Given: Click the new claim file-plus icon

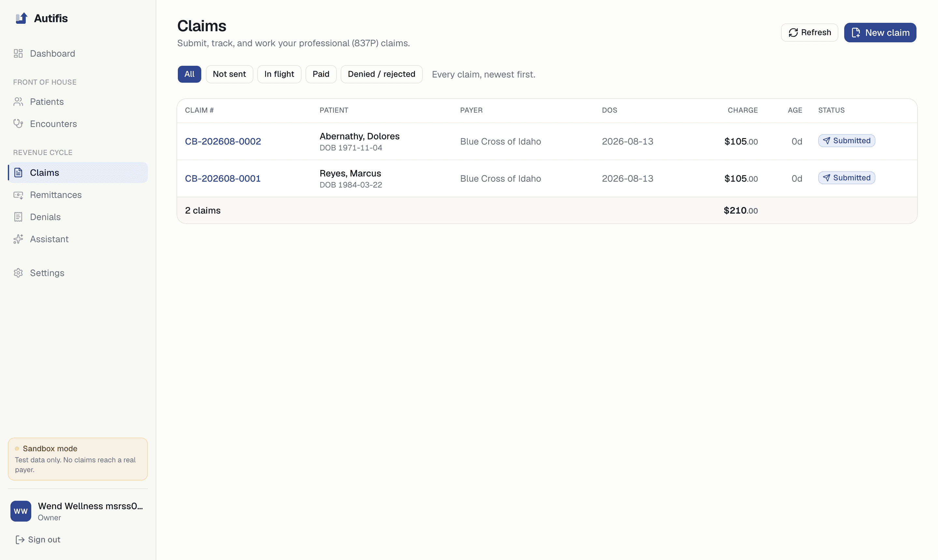Looking at the screenshot, I should [x=856, y=33].
